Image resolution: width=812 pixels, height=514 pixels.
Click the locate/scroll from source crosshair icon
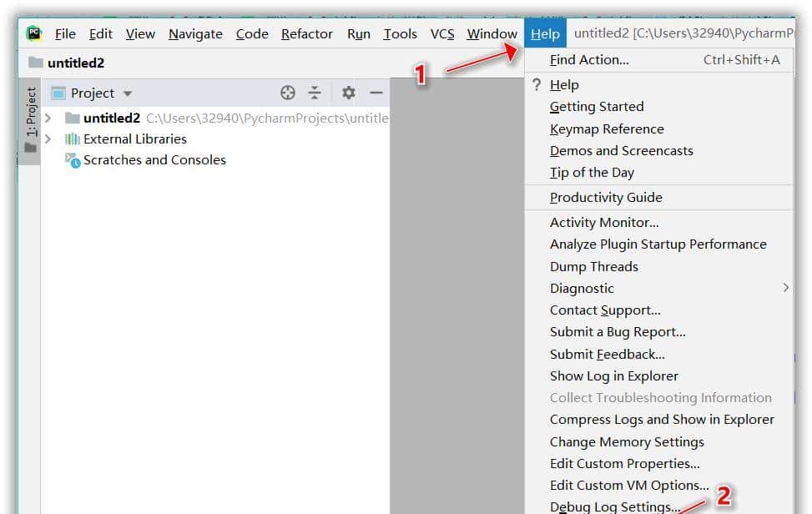(x=288, y=93)
